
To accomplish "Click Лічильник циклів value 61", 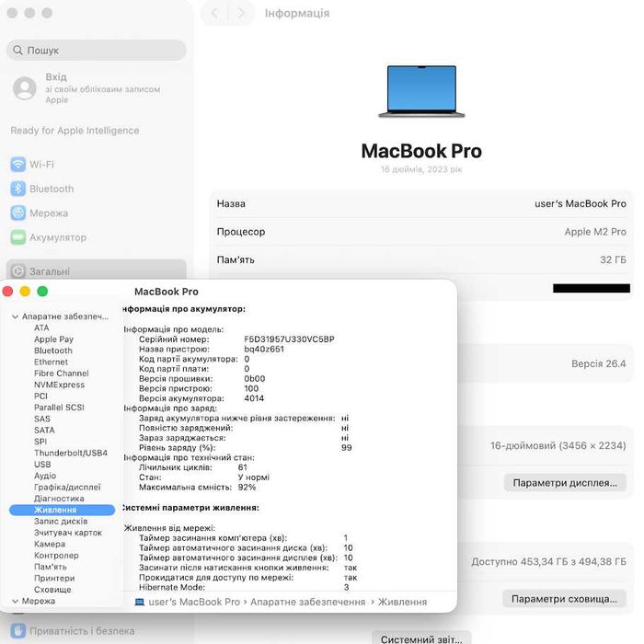I will pos(243,467).
